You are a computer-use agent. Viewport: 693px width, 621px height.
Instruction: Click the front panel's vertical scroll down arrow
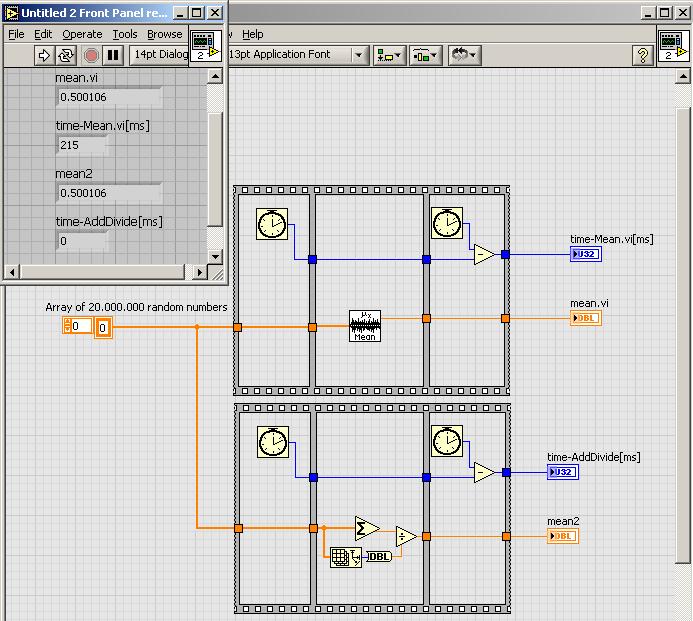[x=215, y=257]
